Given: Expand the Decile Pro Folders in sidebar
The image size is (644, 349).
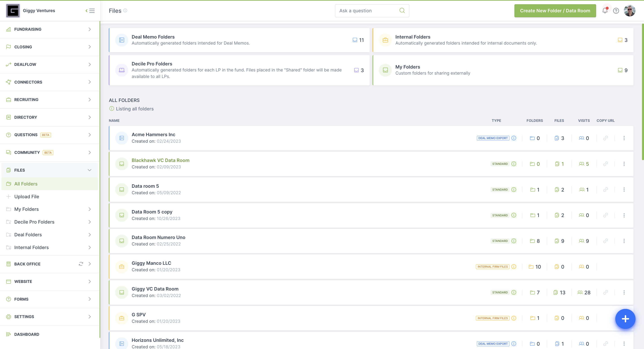Looking at the screenshot, I should (x=90, y=222).
